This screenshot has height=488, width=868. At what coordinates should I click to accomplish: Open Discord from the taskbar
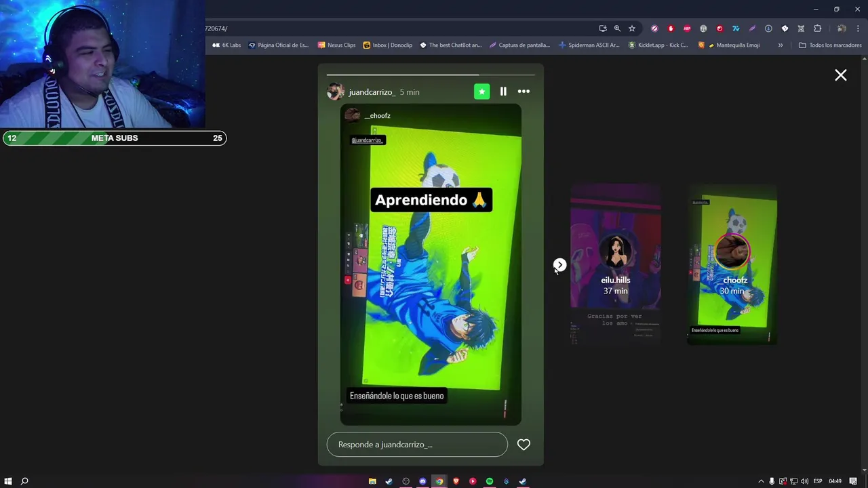pyautogui.click(x=422, y=481)
